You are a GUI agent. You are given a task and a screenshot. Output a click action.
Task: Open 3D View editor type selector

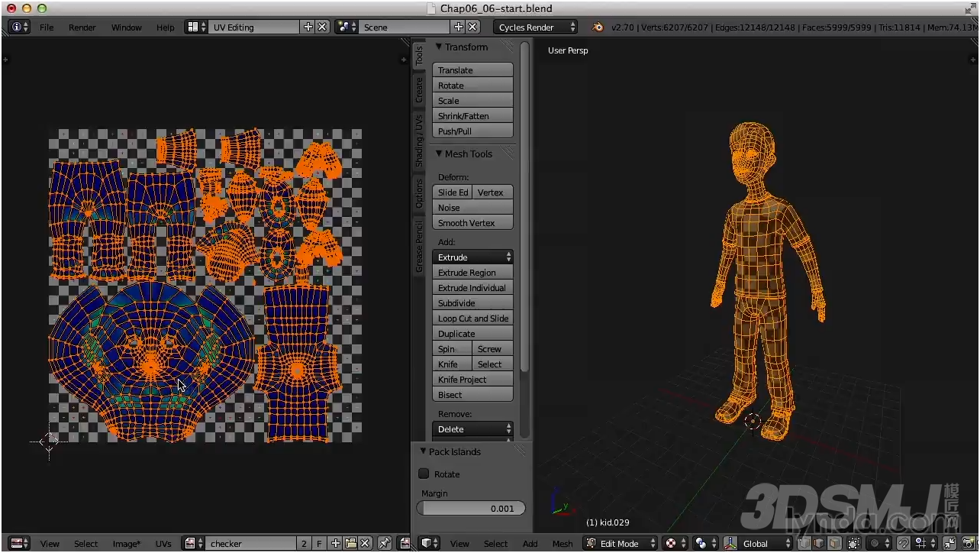pos(430,543)
